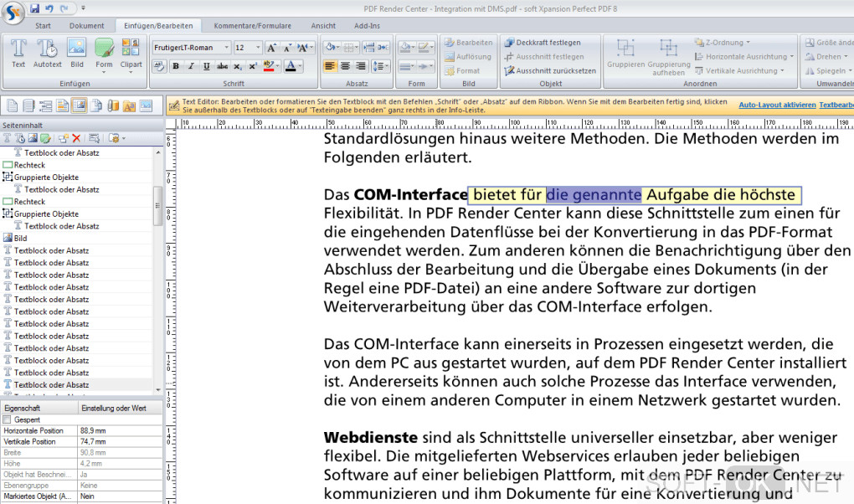Click Horizontale Position value 88,9 mm
Image resolution: width=854 pixels, height=504 pixels.
[x=120, y=430]
